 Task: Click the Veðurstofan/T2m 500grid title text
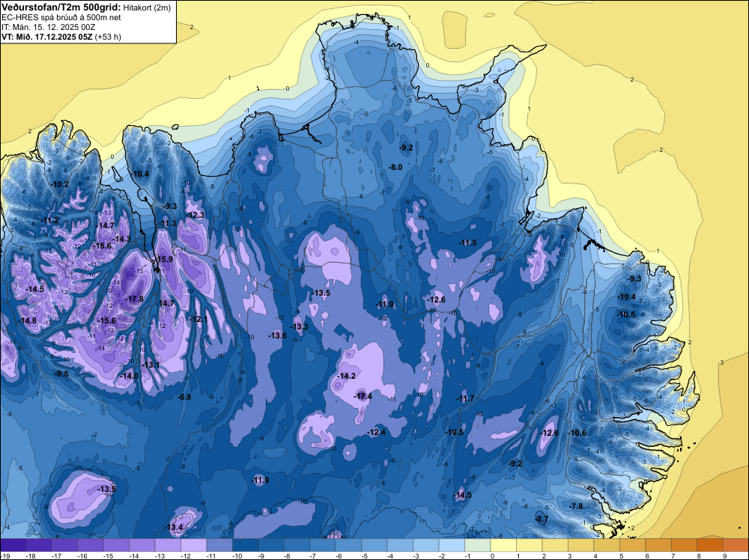tap(61, 7)
